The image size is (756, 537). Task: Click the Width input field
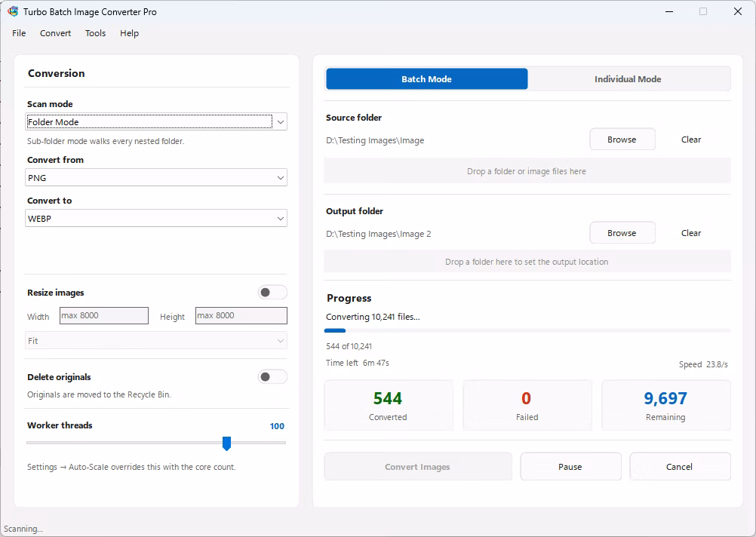(x=104, y=316)
